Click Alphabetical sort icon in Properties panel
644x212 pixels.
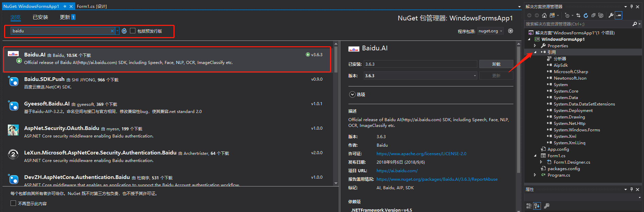[537, 206]
